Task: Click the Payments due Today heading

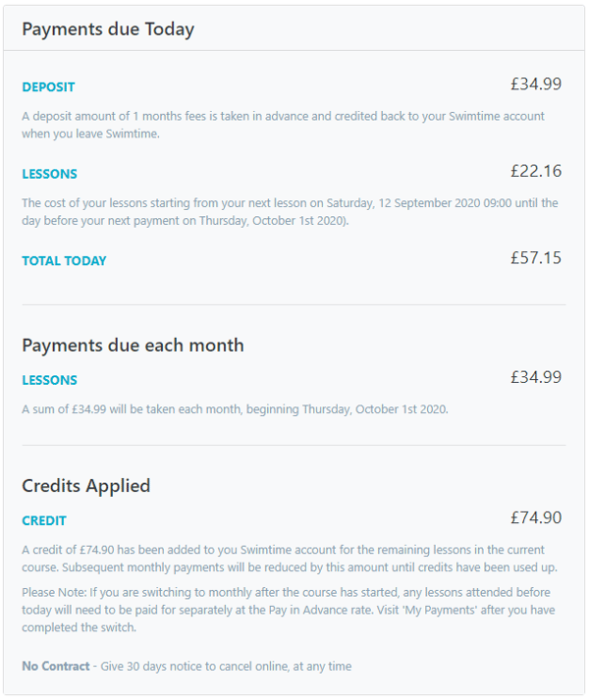Action: pyautogui.click(x=108, y=29)
